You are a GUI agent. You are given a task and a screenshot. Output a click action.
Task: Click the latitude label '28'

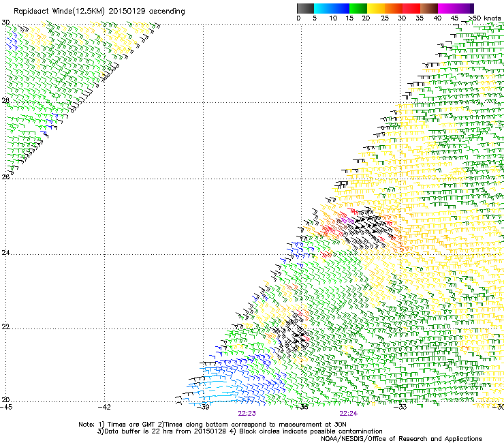(x=5, y=100)
